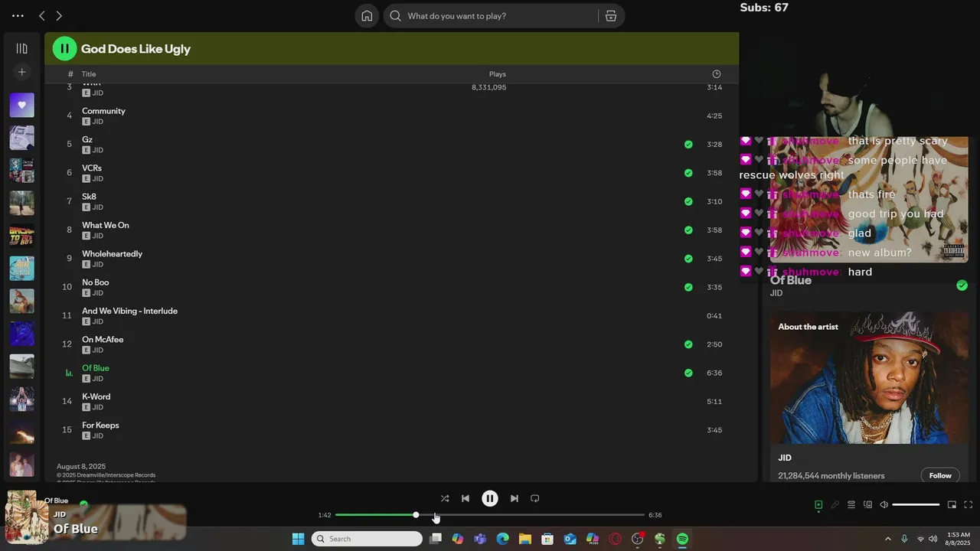
Task: Click the song progress bar
Action: [490, 515]
